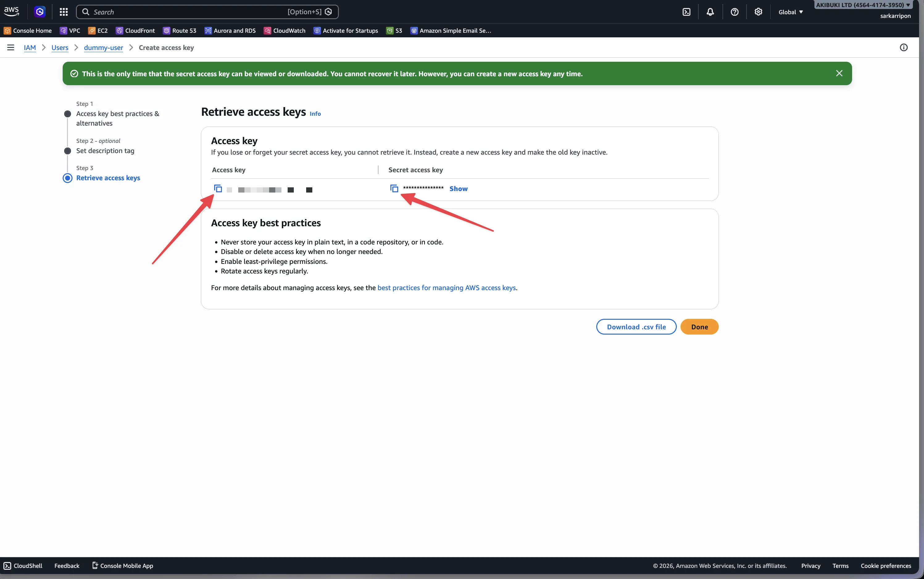Click the AWS home logo
The height and width of the screenshot is (579, 924).
tap(11, 11)
